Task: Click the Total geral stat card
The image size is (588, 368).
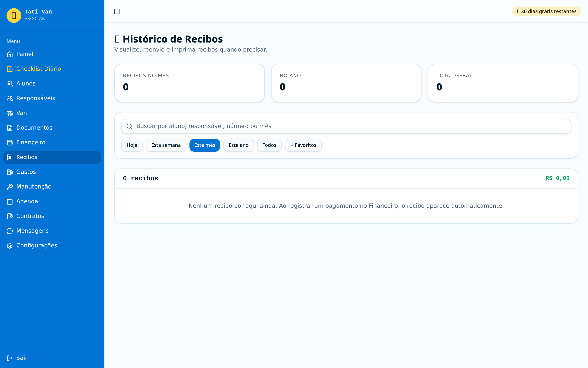Action: (503, 83)
